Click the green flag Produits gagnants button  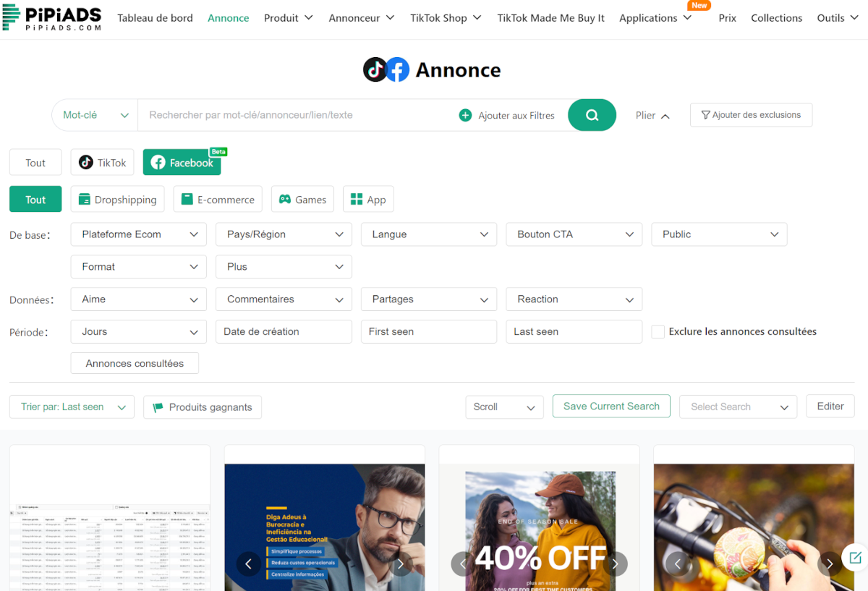click(x=203, y=407)
